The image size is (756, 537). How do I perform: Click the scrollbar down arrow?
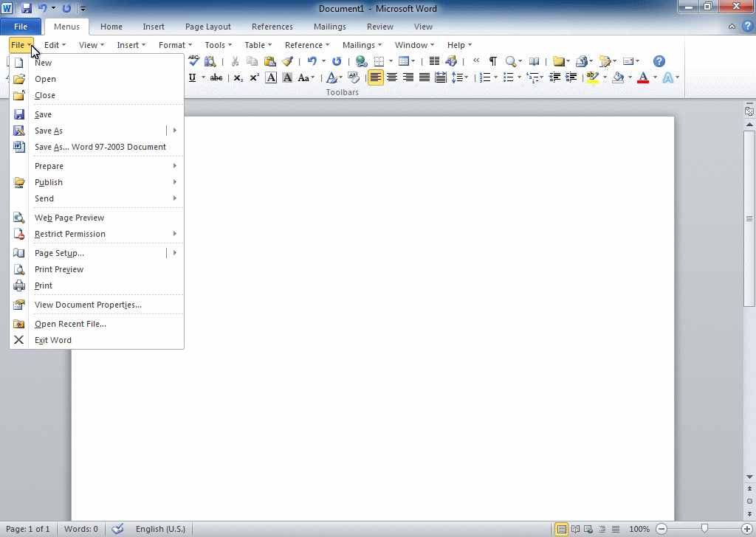749,476
